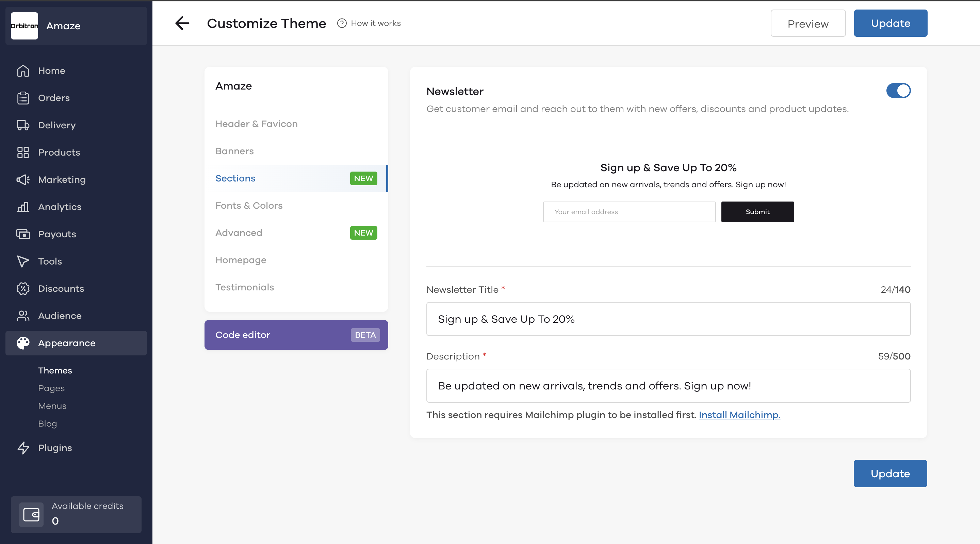The width and height of the screenshot is (980, 544).
Task: Open Advanced theme settings
Action: tap(296, 233)
